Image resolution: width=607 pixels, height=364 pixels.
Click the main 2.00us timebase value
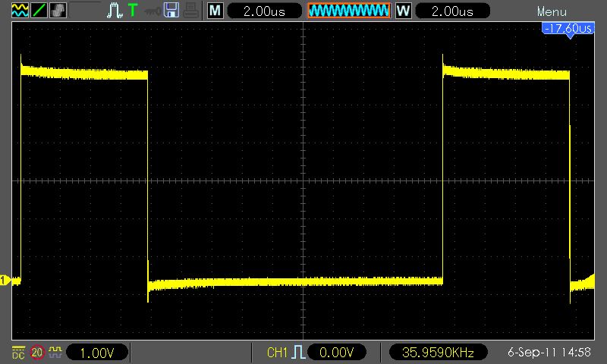[264, 11]
